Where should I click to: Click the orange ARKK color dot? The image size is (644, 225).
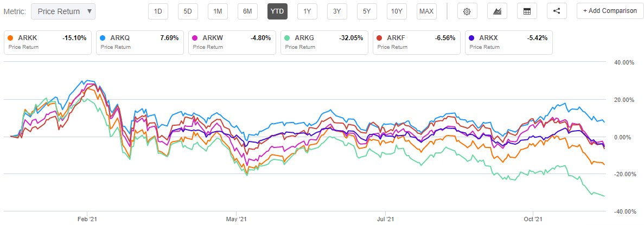pos(11,38)
